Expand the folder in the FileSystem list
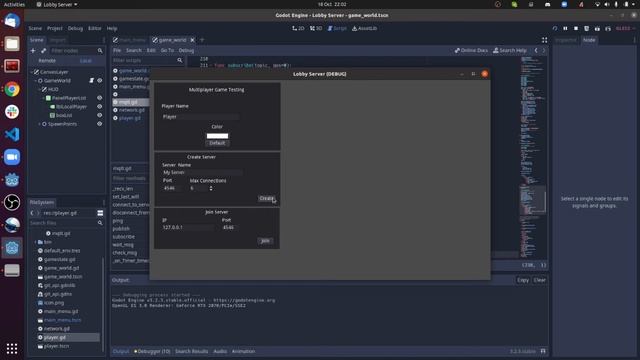Image resolution: width=640 pixels, height=360 pixels. coord(36,242)
